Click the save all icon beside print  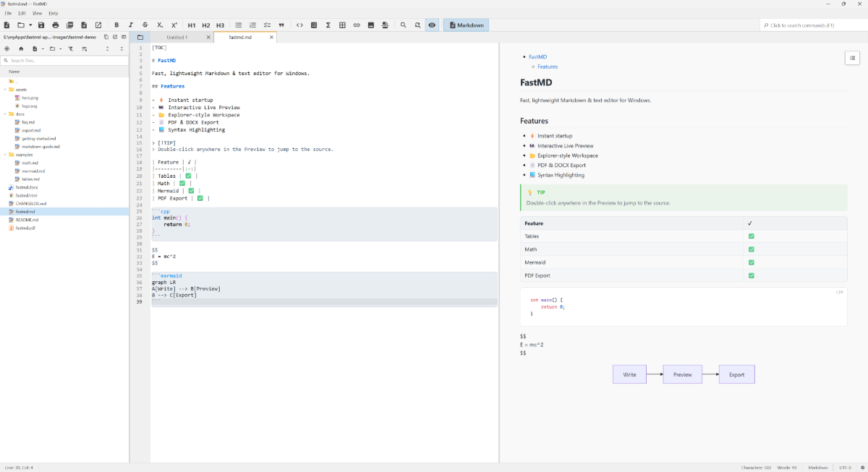click(70, 25)
